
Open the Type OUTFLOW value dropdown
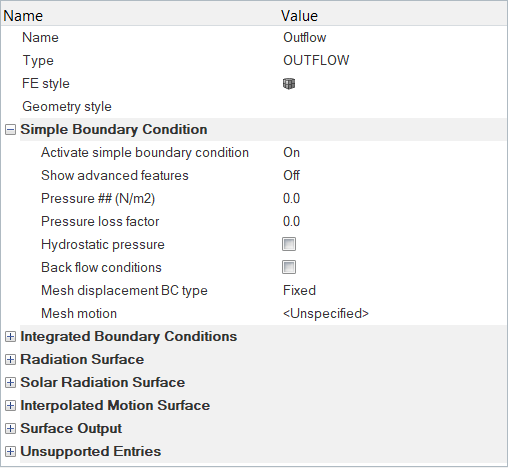(x=393, y=61)
